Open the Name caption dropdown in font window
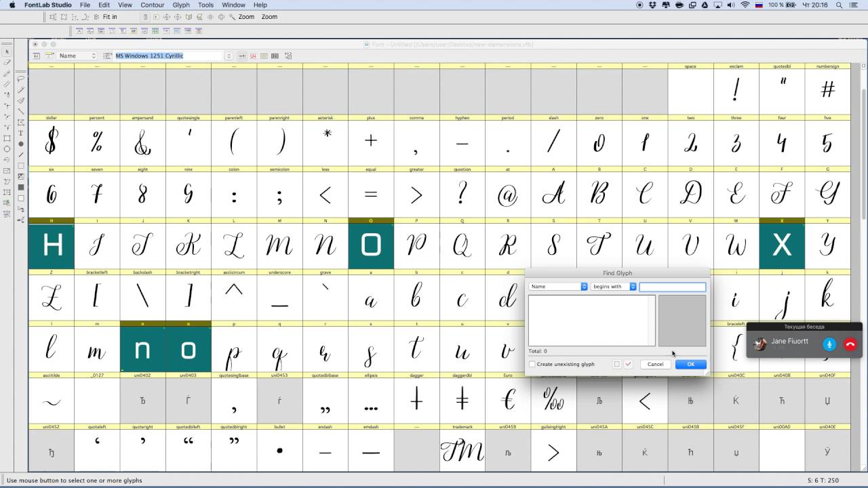The height and width of the screenshot is (488, 868). (78, 56)
